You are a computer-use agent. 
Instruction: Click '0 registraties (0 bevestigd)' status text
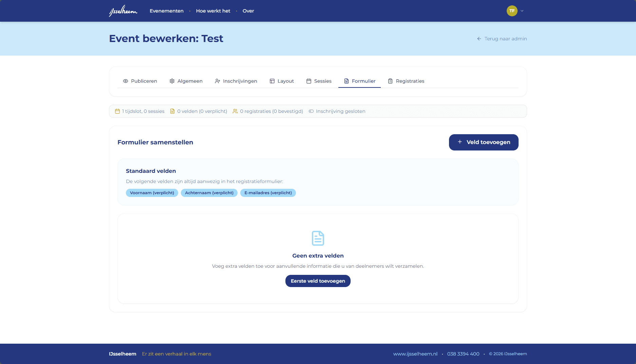click(272, 111)
